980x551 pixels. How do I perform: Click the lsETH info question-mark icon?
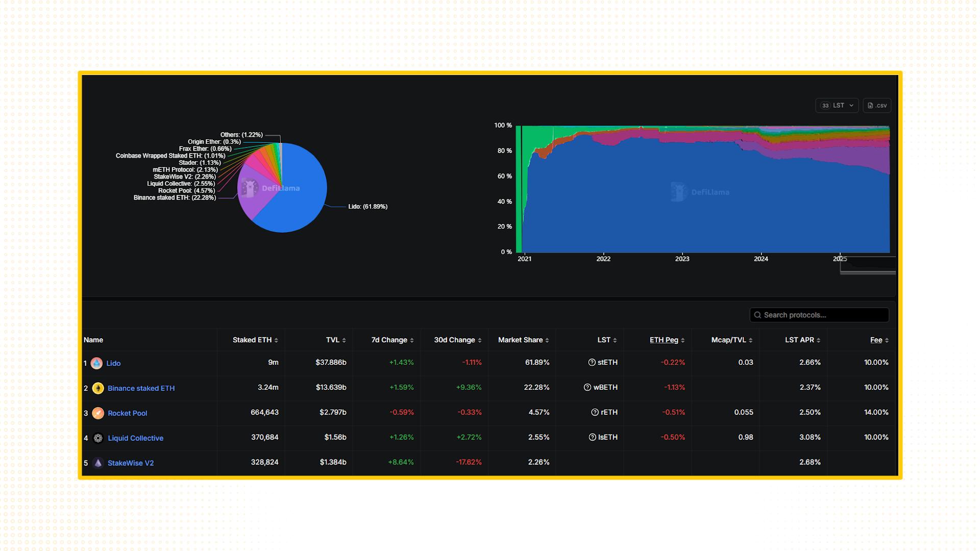tap(593, 438)
